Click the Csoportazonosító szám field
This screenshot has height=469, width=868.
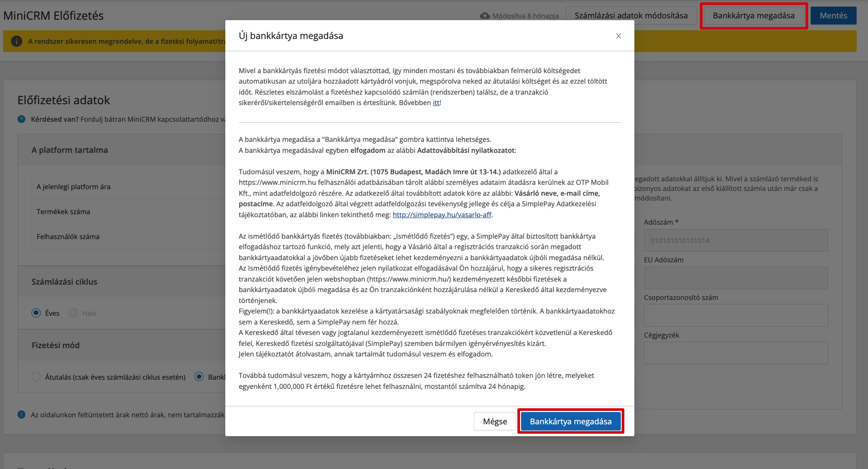coord(736,315)
